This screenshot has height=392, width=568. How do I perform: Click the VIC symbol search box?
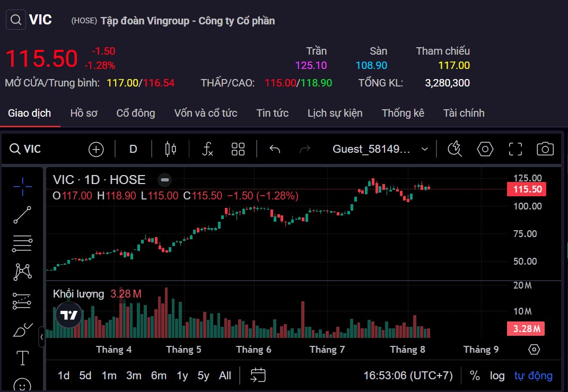click(25, 149)
